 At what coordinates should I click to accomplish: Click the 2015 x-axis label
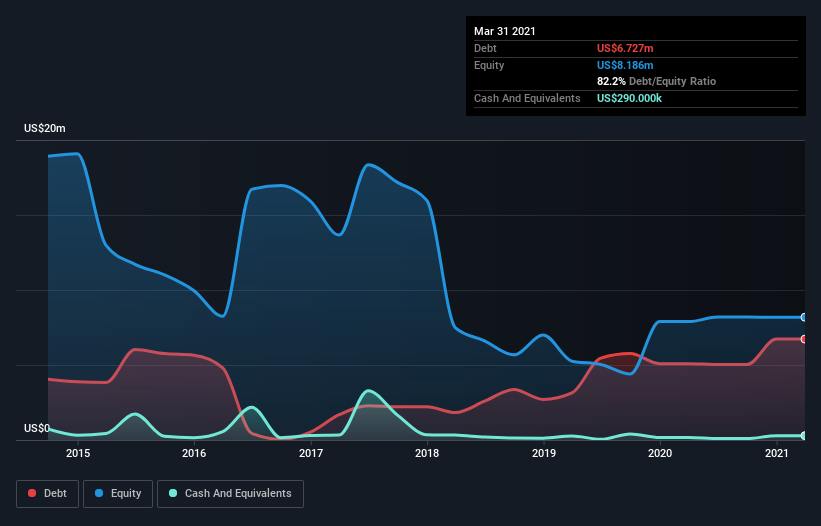point(77,453)
